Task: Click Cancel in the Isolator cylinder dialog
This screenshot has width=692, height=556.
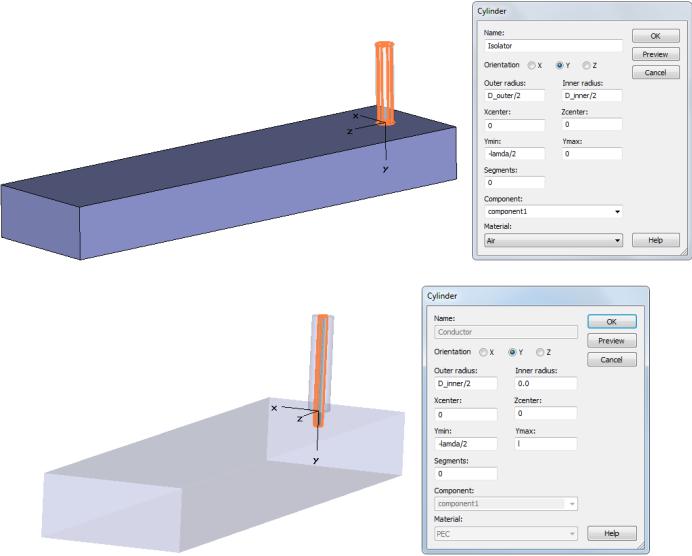Action: tap(655, 72)
